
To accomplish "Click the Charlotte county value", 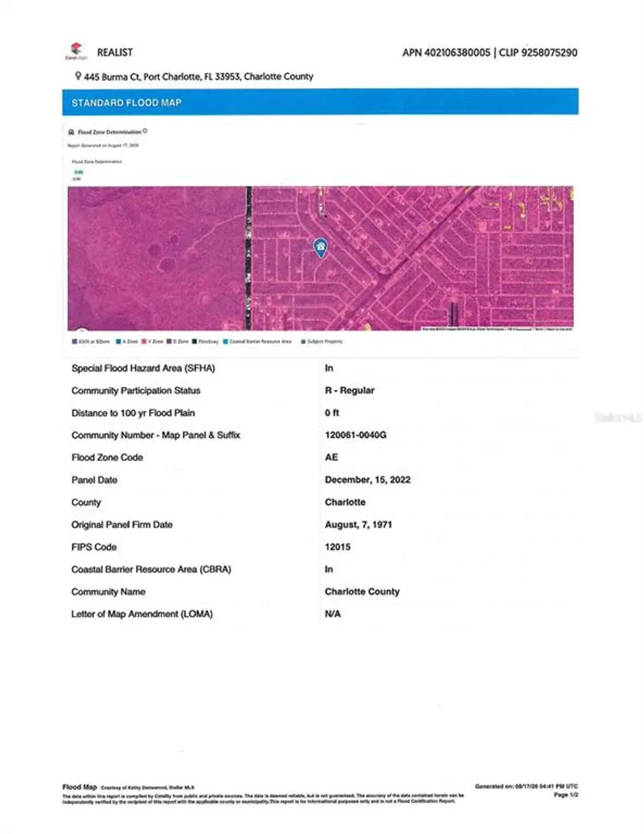I will [x=345, y=502].
